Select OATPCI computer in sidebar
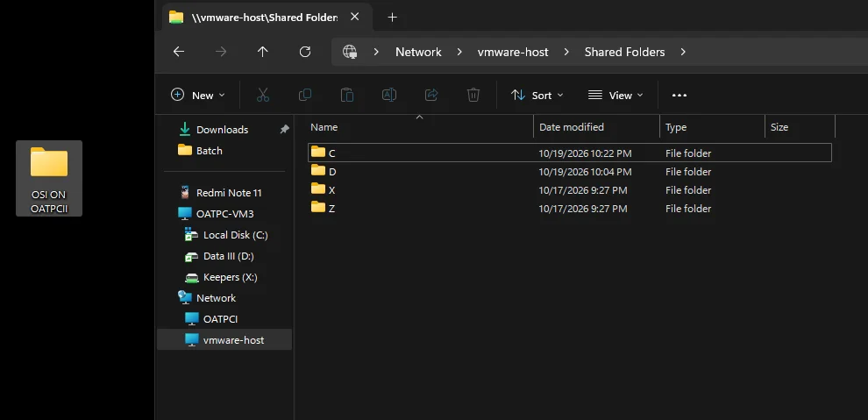868x420 pixels. click(x=220, y=319)
